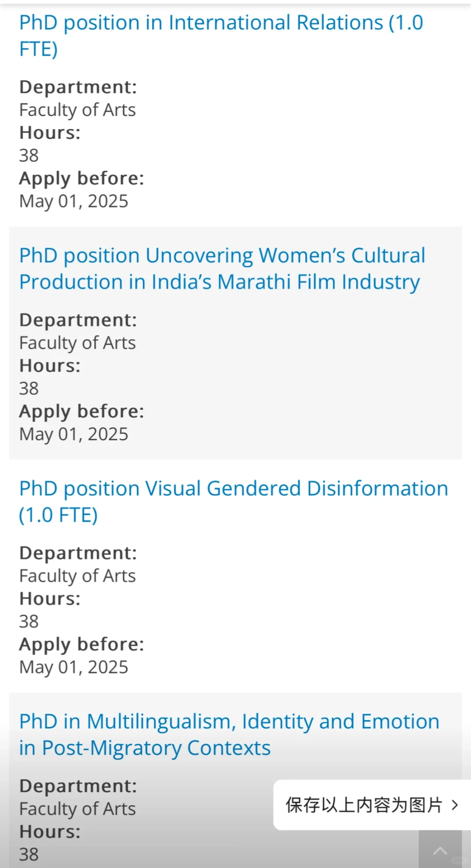The width and height of the screenshot is (471, 868).
Task: Click the Hours label in International Relations listing
Action: 50,133
